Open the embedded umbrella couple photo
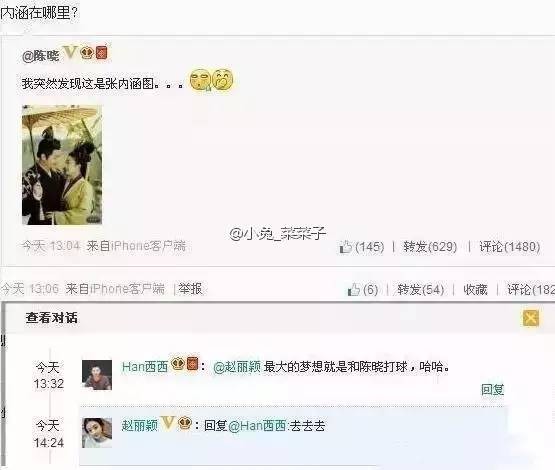 click(x=62, y=165)
